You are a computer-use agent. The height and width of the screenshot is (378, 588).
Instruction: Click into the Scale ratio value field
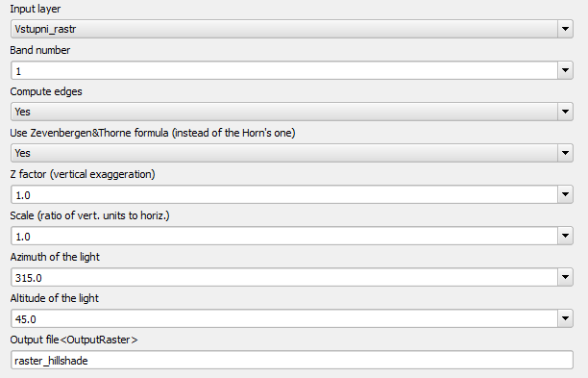pyautogui.click(x=284, y=236)
